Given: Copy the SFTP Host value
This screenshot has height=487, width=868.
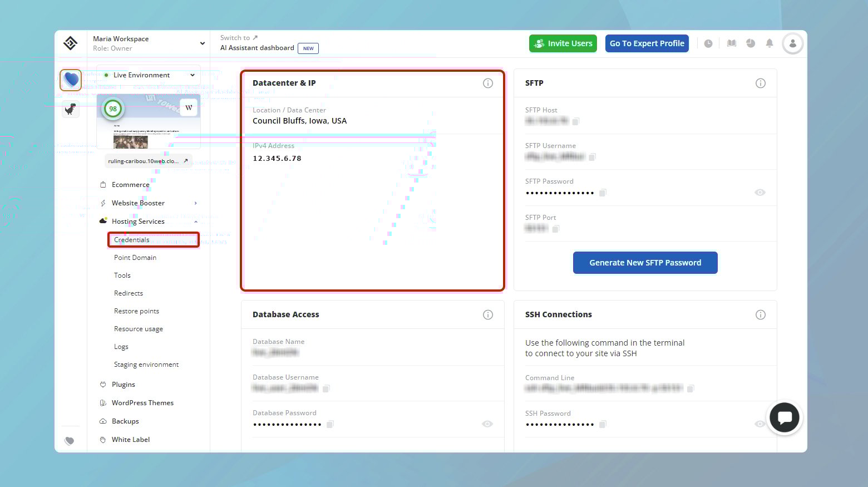Looking at the screenshot, I should point(576,121).
